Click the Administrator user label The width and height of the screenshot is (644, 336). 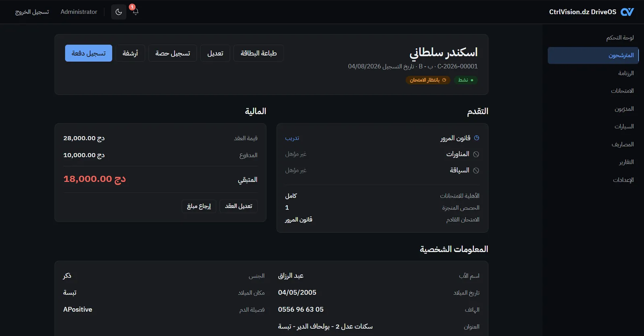point(79,12)
